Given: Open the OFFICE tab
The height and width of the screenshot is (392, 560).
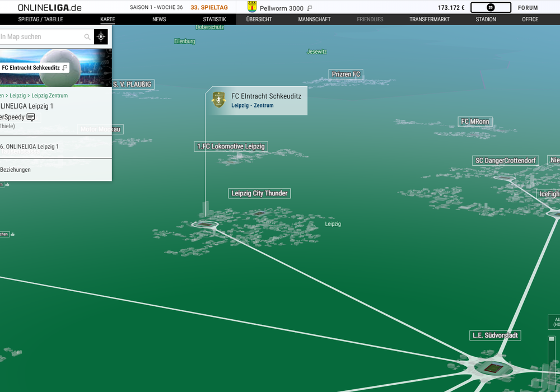Looking at the screenshot, I should coord(530,19).
